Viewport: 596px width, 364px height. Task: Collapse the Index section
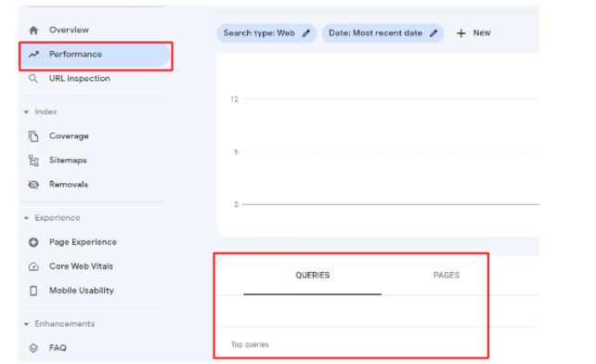click(26, 111)
